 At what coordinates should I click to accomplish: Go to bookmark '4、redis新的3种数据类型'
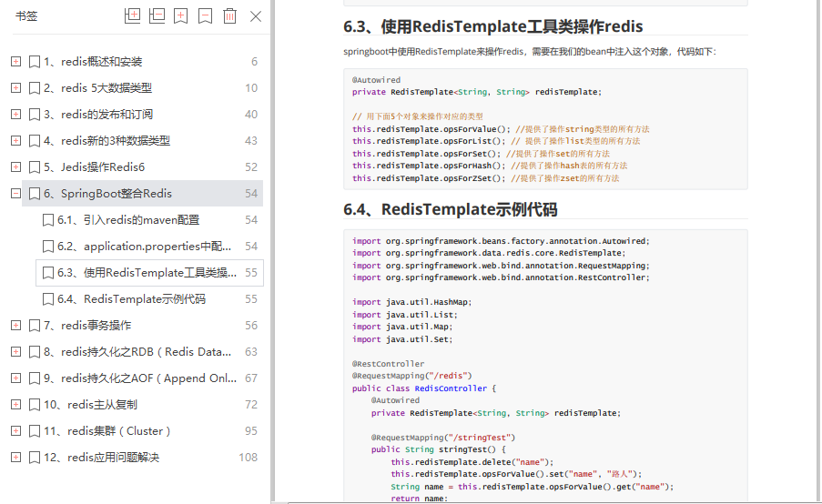[107, 141]
